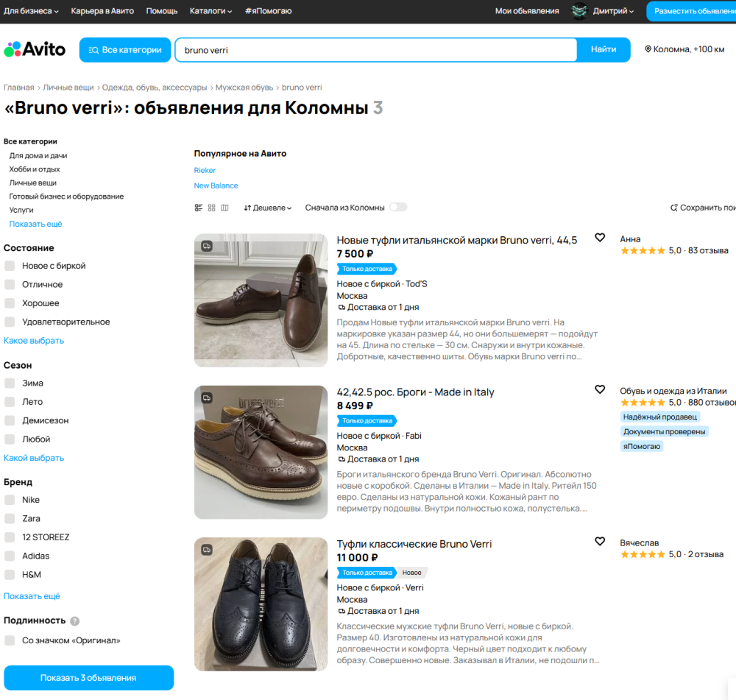736x700 pixels.
Task: Check the Новое с биркой condition
Action: point(10,266)
